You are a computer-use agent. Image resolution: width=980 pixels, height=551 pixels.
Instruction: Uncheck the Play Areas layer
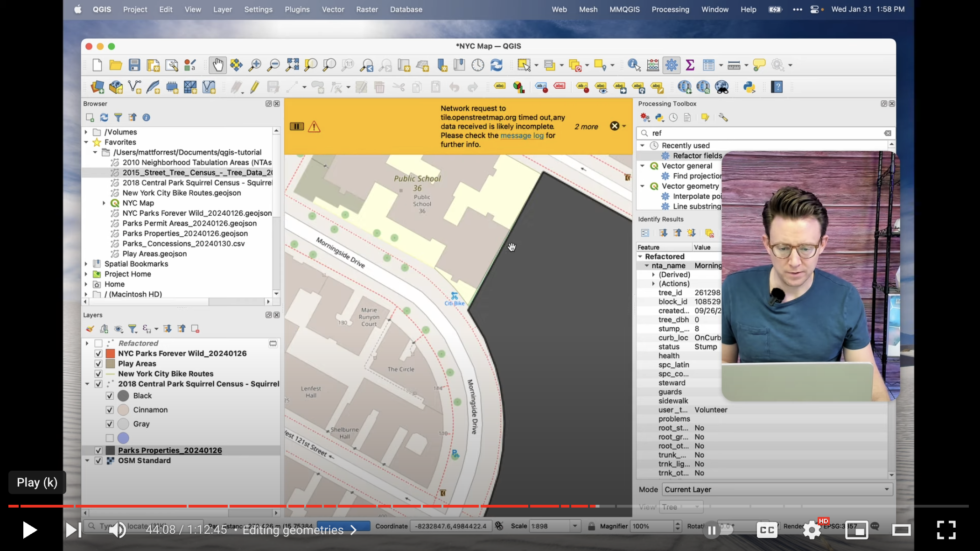98,364
